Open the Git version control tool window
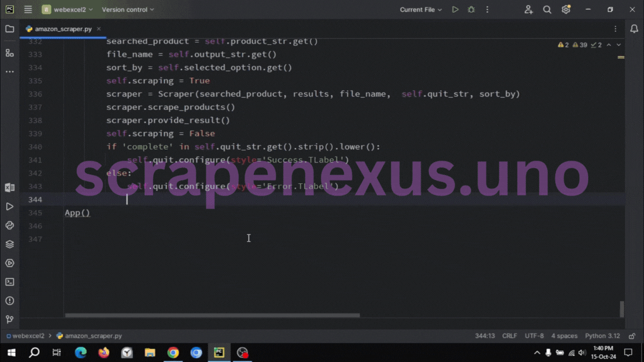Image resolution: width=644 pixels, height=362 pixels. pyautogui.click(x=10, y=320)
